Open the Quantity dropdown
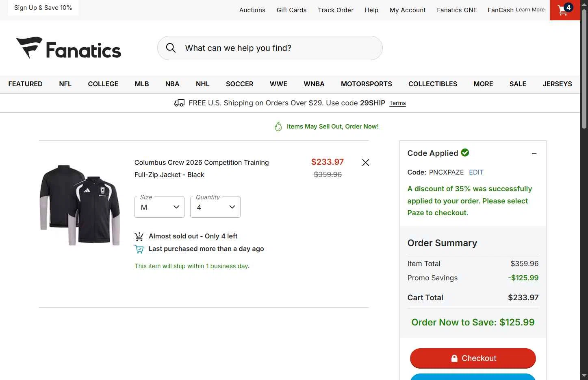Viewport: 588px width, 380px height. [215, 207]
